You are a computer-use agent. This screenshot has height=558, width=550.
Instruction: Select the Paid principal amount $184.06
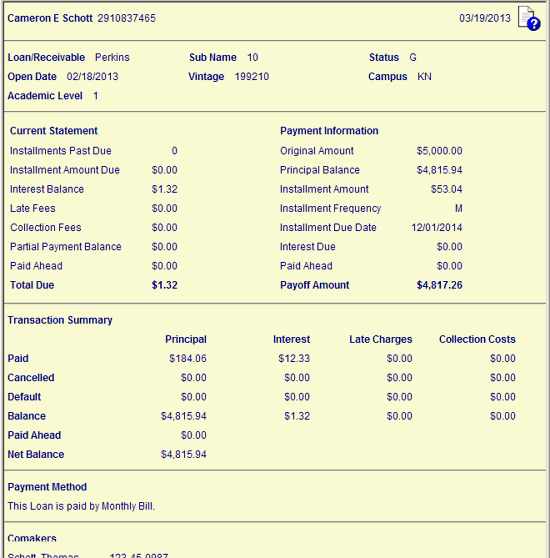click(x=188, y=358)
